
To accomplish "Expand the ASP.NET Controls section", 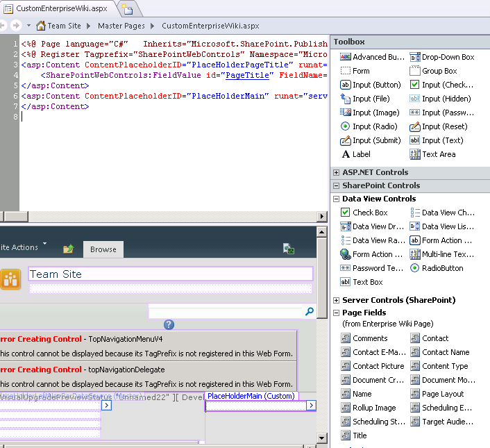I will click(336, 172).
